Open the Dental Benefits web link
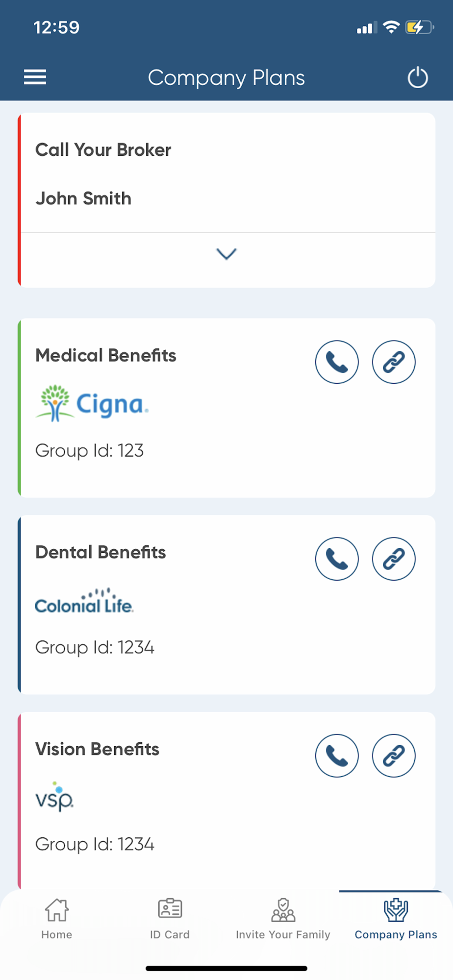Image resolution: width=453 pixels, height=980 pixels. tap(394, 559)
